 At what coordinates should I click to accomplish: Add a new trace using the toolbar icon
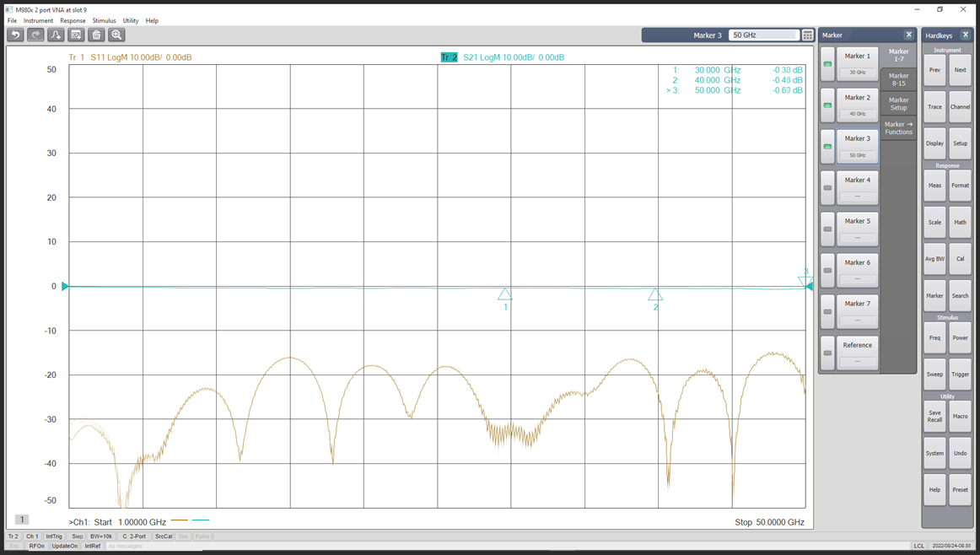point(56,35)
